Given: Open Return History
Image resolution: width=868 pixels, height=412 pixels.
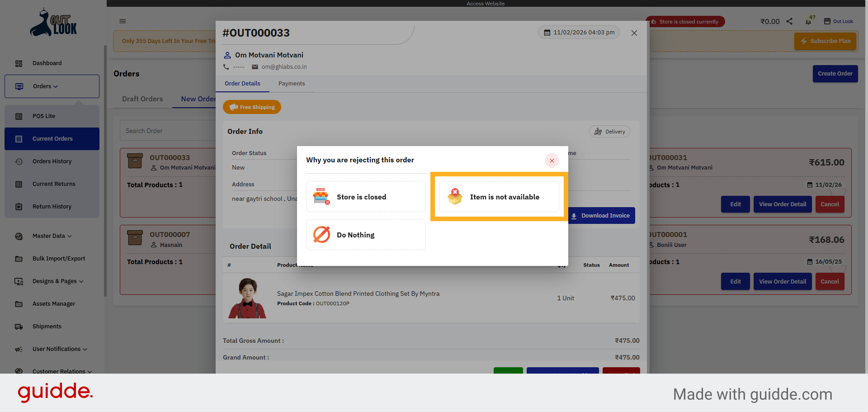Looking at the screenshot, I should click(x=52, y=207).
